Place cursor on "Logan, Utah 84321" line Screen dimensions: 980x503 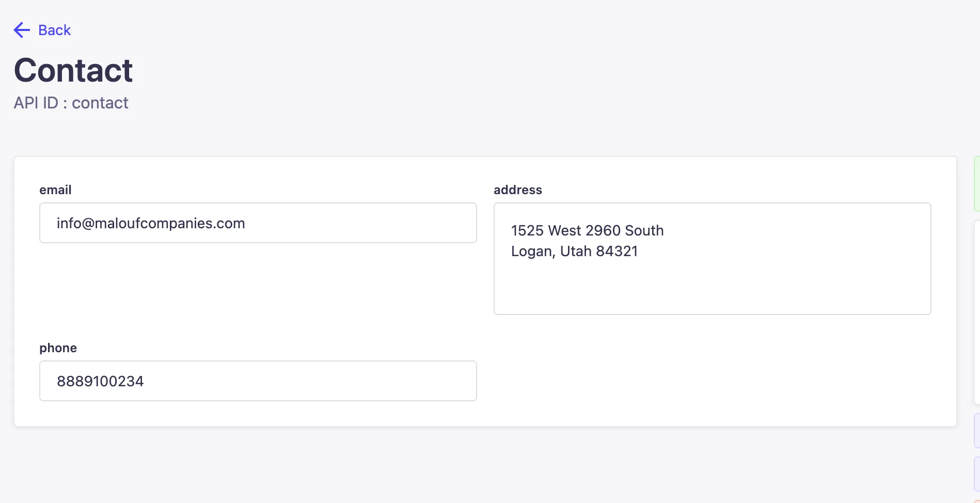(574, 251)
